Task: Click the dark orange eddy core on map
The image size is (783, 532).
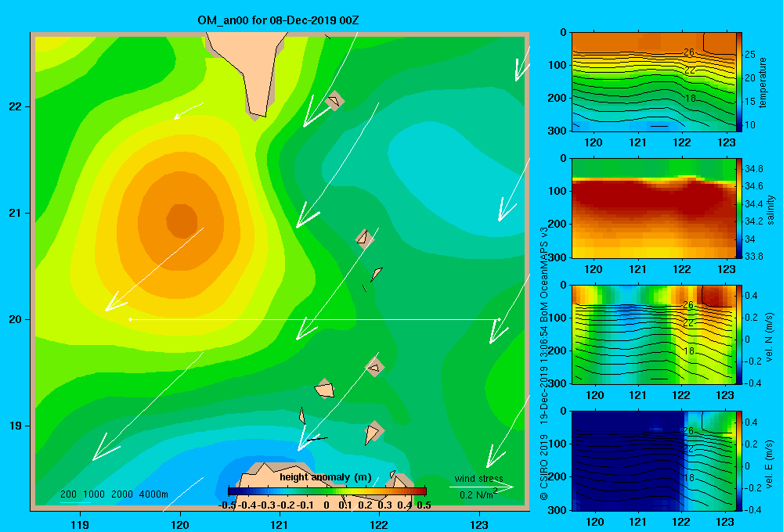Action: tap(182, 221)
